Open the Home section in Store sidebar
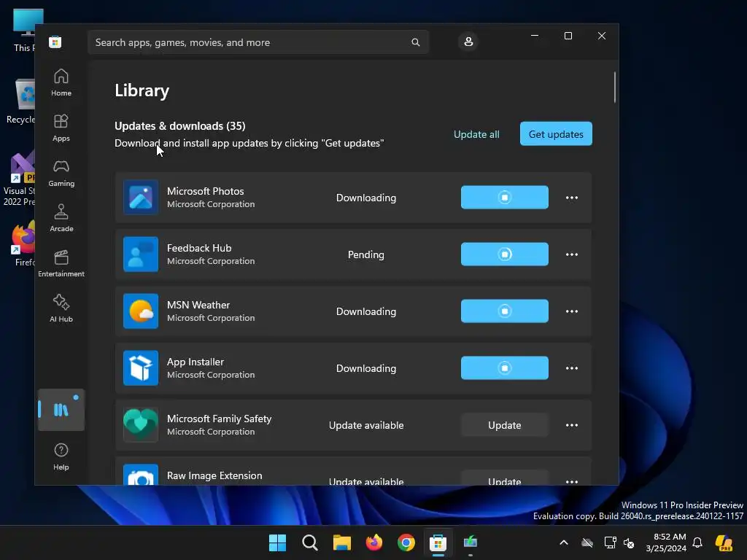747x560 pixels. click(61, 83)
